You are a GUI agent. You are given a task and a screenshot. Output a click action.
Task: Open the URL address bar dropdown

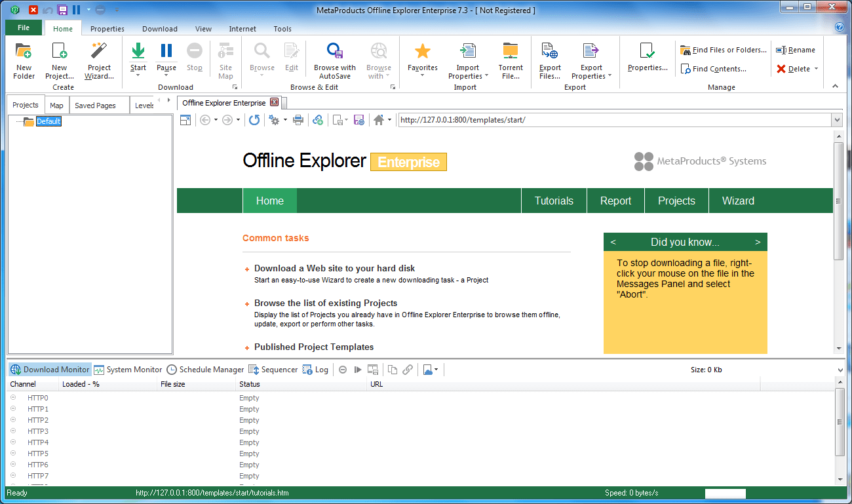pos(836,120)
